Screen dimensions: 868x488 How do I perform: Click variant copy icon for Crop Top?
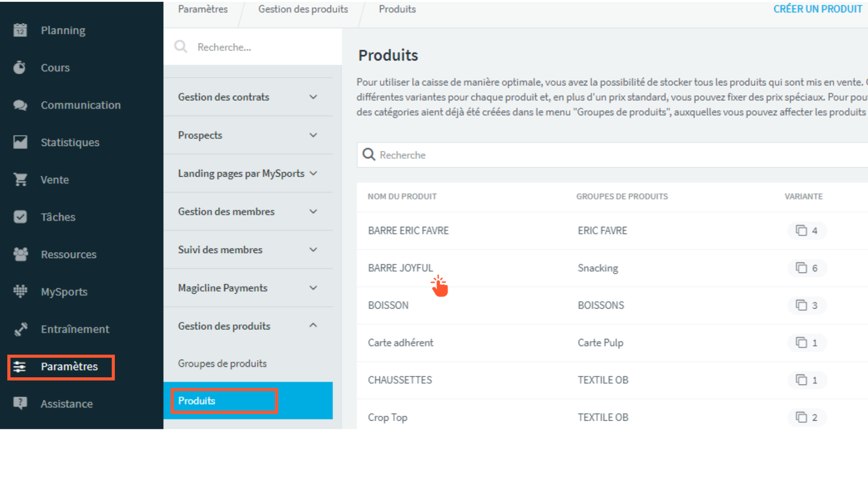(801, 417)
